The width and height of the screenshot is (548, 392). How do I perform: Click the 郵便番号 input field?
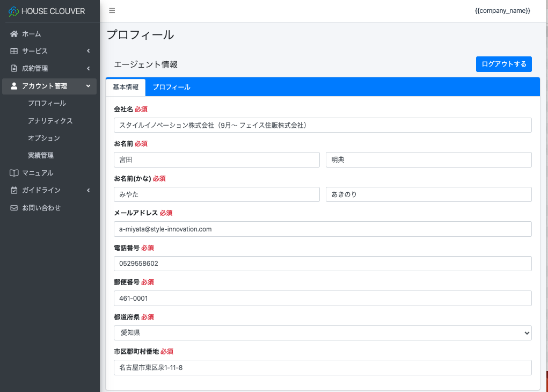(323, 298)
